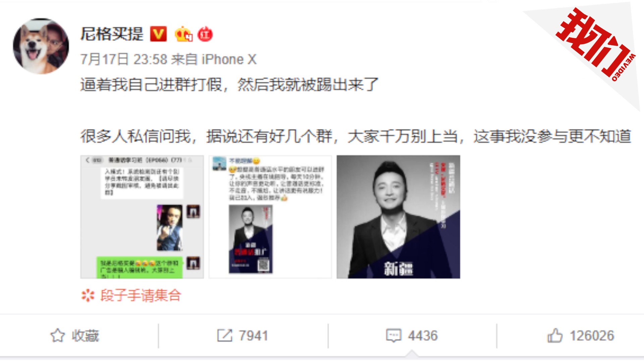Open reposts count 7941
644x362 pixels.
point(254,336)
